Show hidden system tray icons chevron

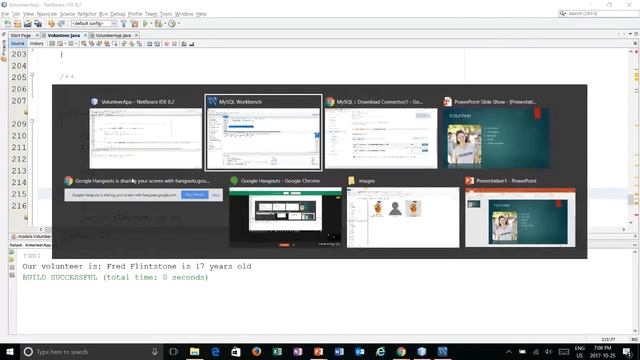click(509, 352)
